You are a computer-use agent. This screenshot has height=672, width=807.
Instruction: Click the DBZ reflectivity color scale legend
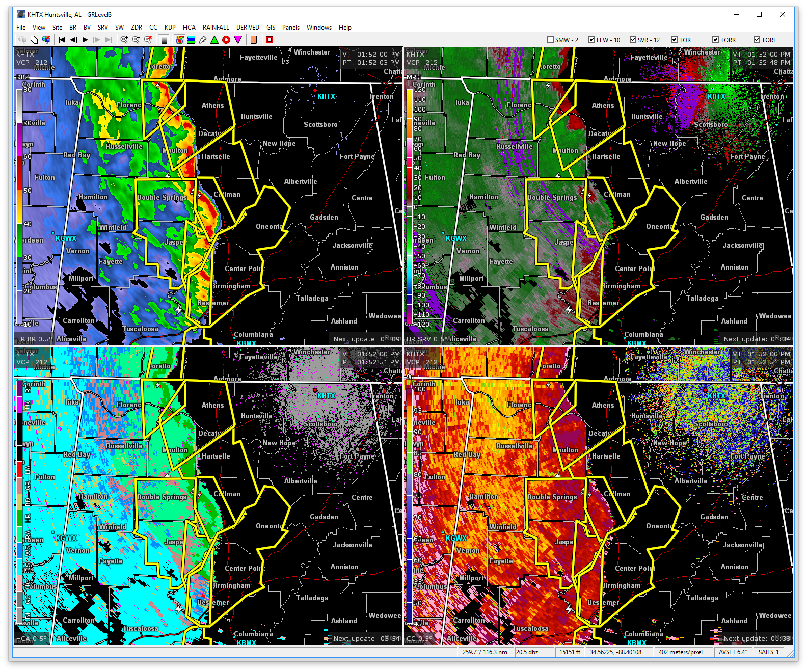19,204
